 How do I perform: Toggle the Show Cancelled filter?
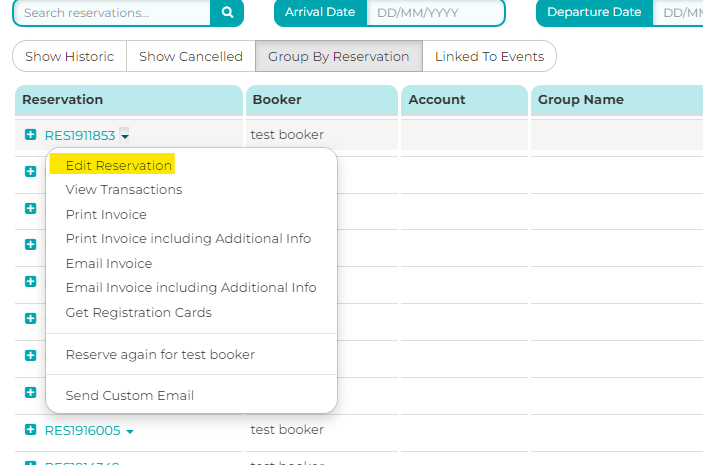(191, 56)
